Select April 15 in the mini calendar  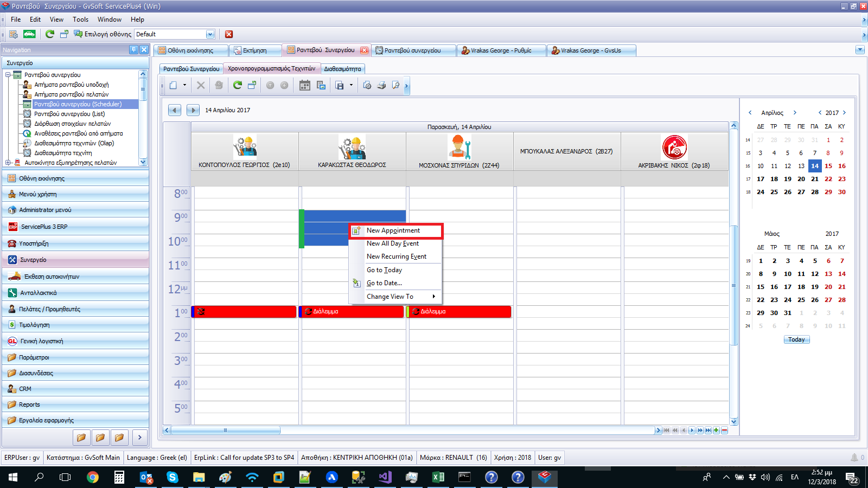click(x=828, y=166)
